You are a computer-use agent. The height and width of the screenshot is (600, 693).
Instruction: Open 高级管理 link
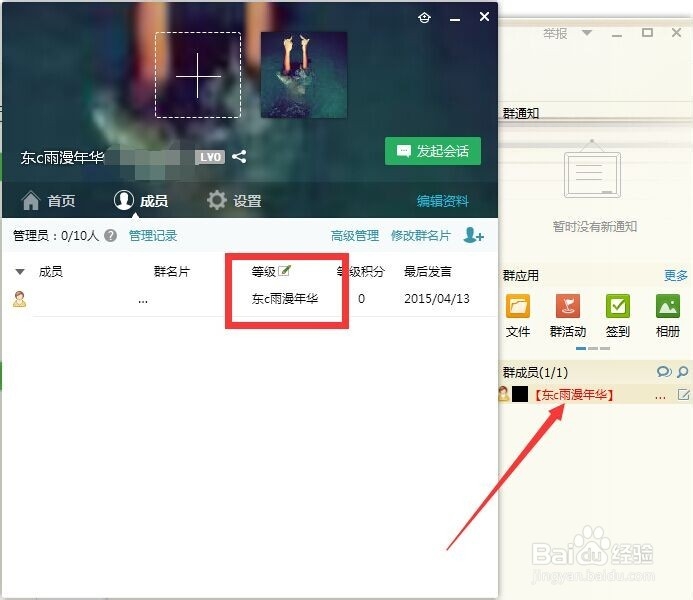pos(355,235)
